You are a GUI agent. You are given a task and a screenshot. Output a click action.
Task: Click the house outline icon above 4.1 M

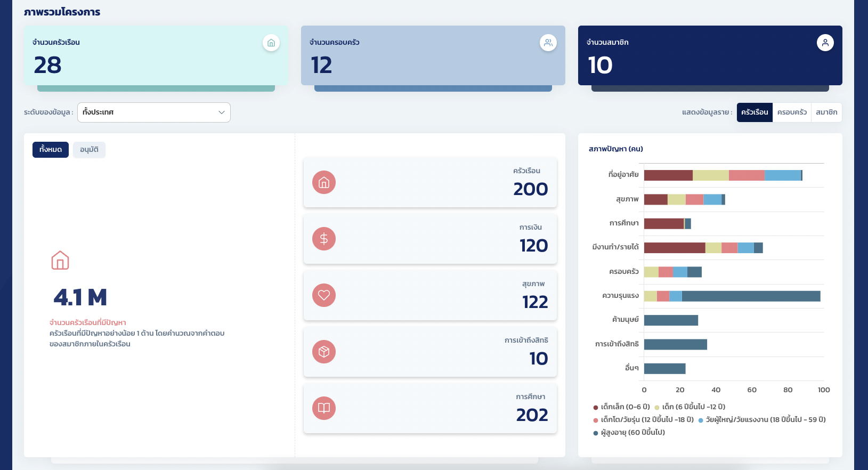point(60,260)
